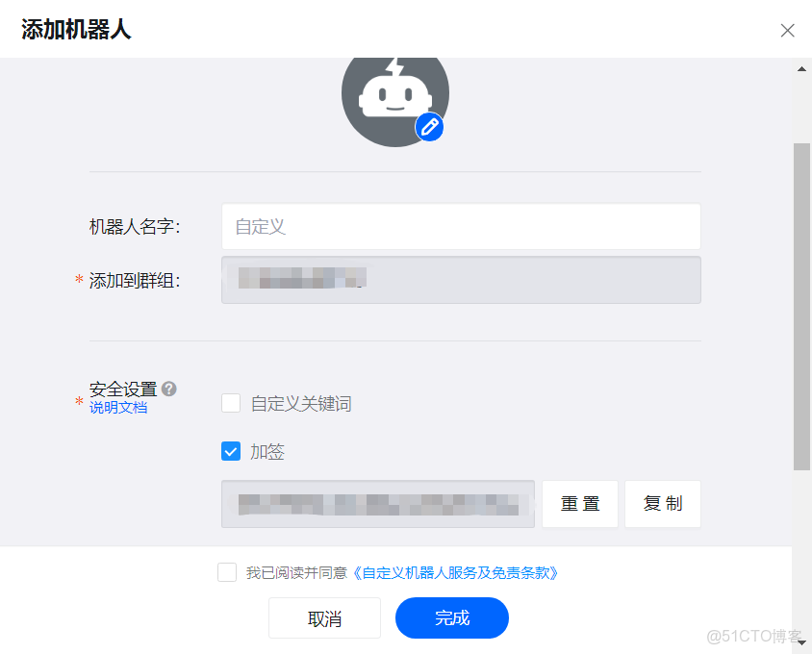Disable the 加签 checkbox
This screenshot has width=812, height=654.
pos(230,451)
